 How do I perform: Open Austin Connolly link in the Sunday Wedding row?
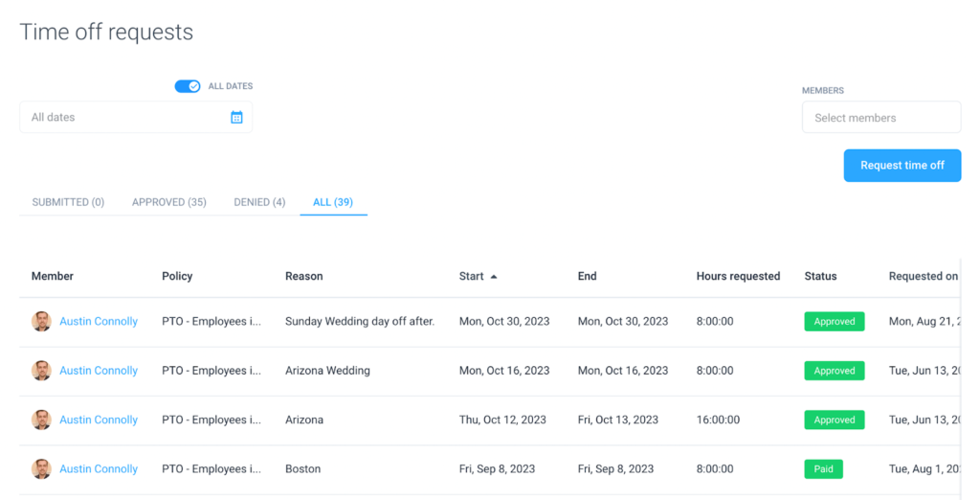click(x=99, y=322)
